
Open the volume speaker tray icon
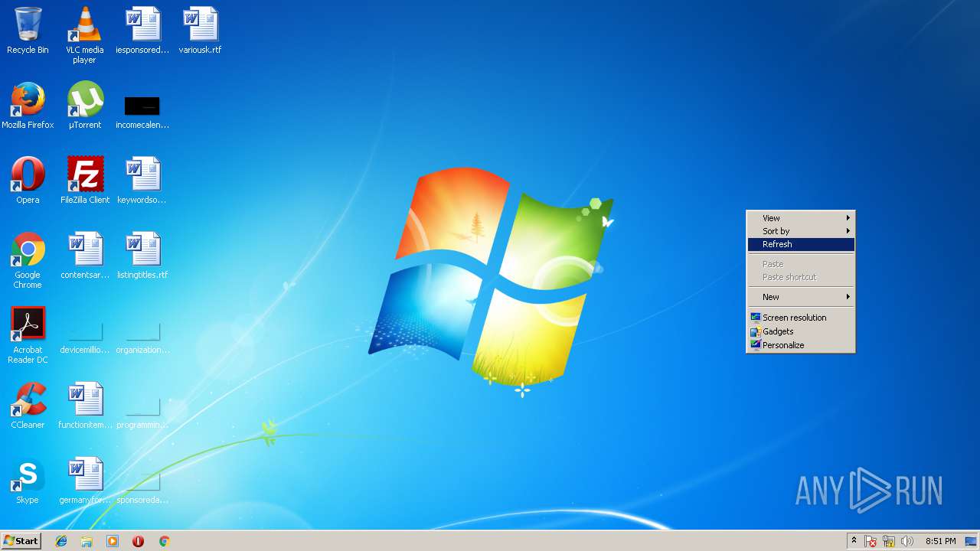[x=907, y=541]
